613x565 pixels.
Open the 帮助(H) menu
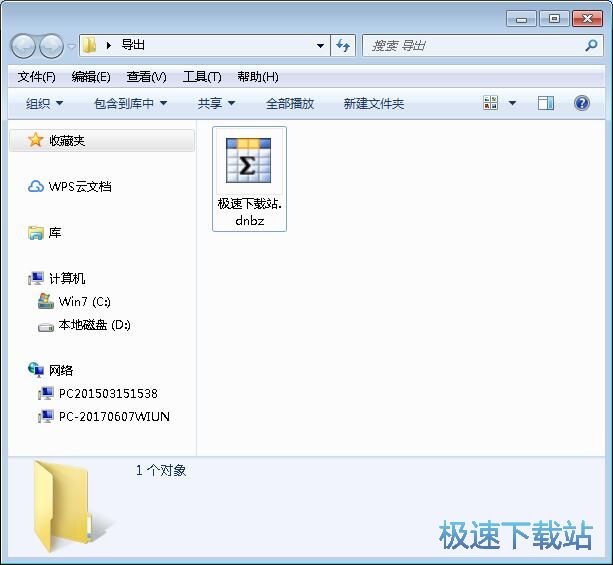(258, 77)
